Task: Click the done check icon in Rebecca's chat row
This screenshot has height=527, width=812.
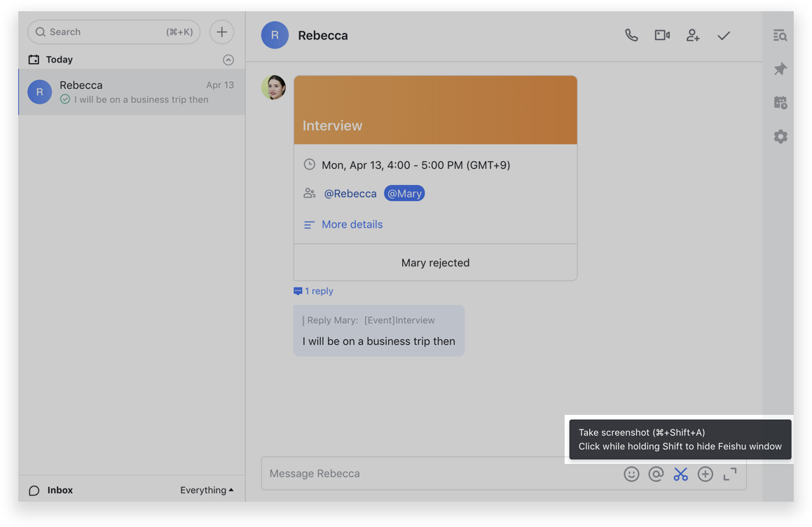Action: [64, 99]
